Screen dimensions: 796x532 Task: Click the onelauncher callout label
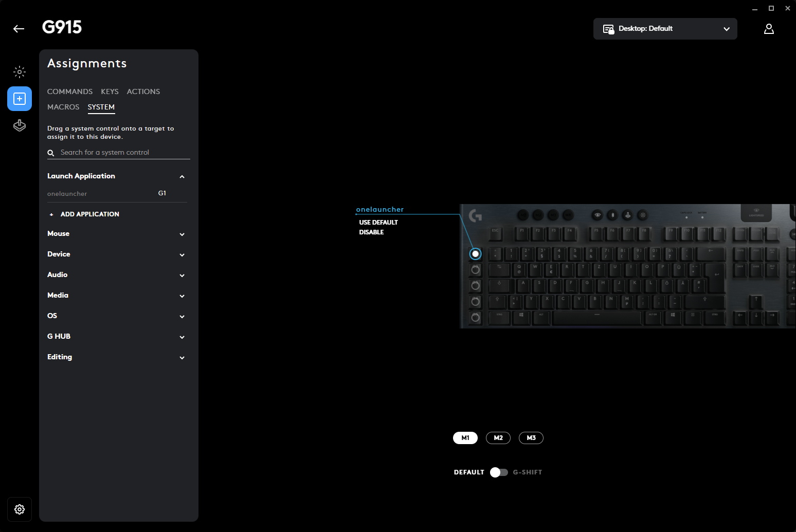[x=380, y=209]
